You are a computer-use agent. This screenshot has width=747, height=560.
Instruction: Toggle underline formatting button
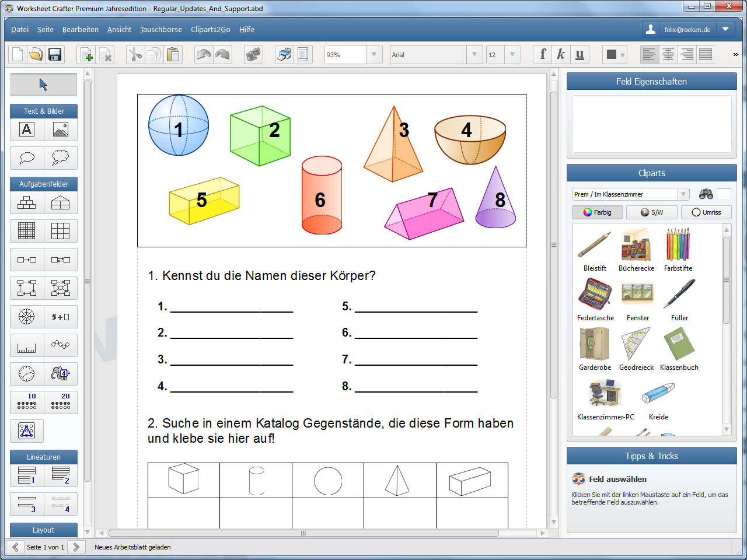pyautogui.click(x=580, y=55)
